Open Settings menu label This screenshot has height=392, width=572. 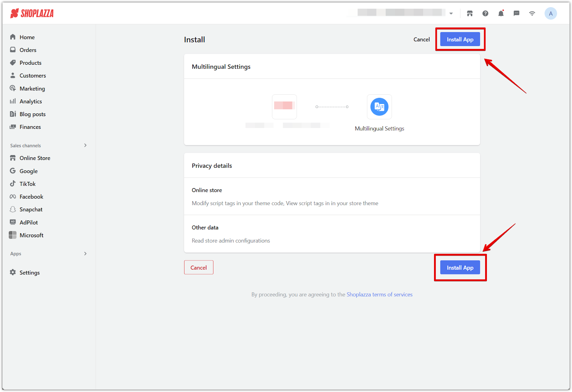30,273
